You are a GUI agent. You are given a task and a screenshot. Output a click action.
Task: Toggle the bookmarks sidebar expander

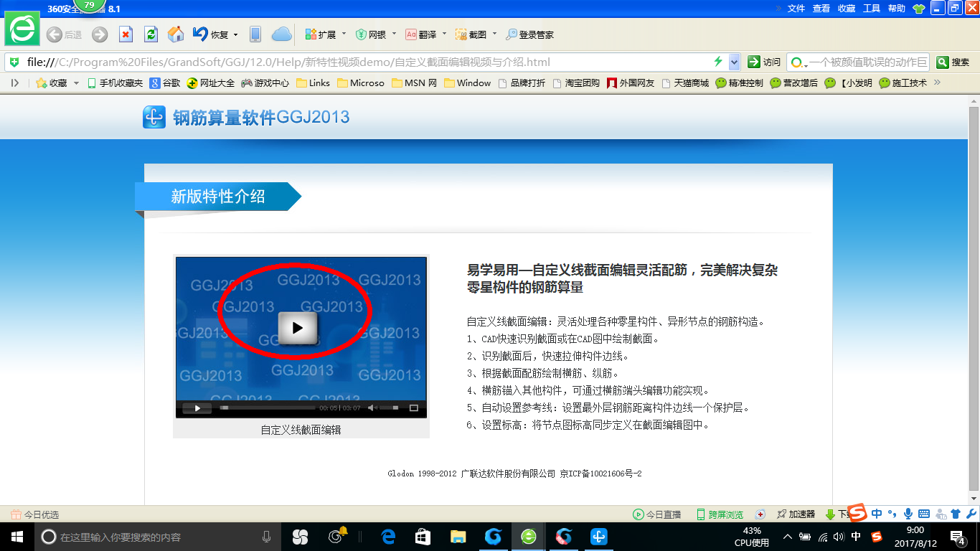tap(15, 83)
